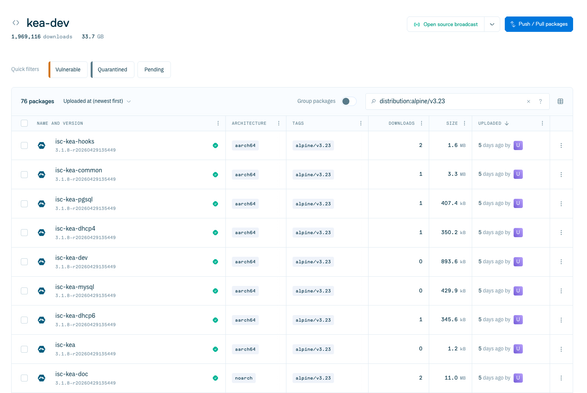The width and height of the screenshot is (587, 393).
Task: Open the Open source broadcast button
Action: [446, 24]
